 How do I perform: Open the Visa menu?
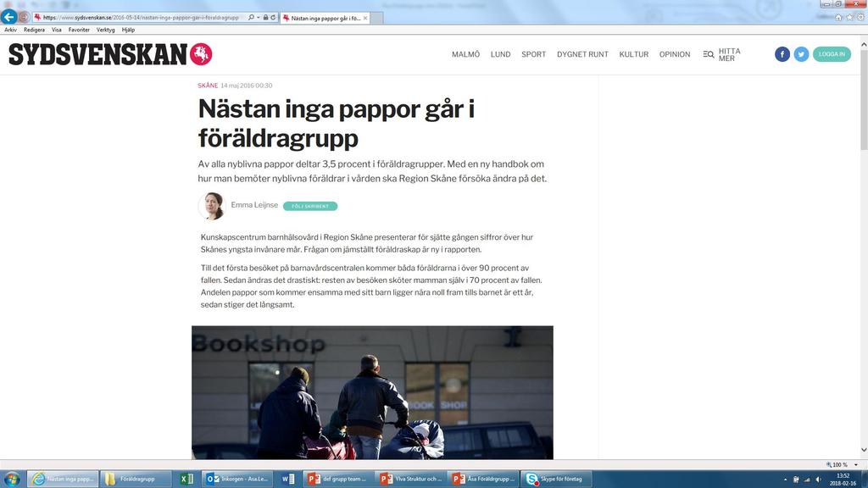[x=57, y=30]
